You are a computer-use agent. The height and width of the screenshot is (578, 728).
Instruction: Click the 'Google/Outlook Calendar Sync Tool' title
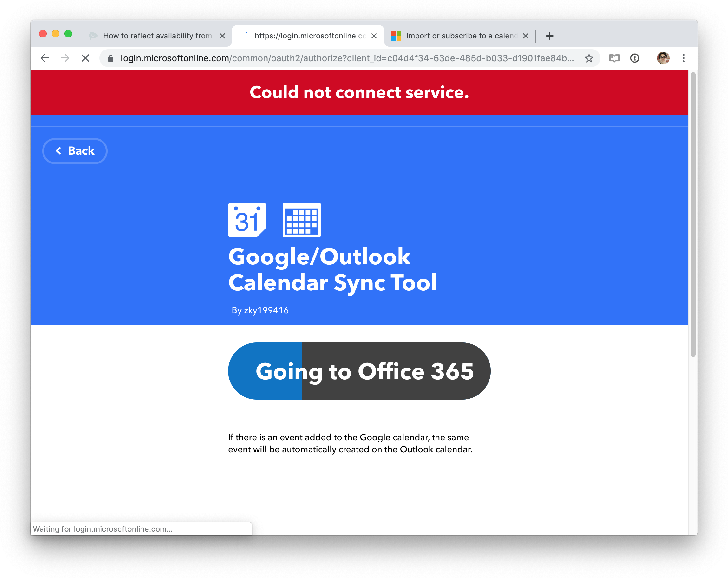(x=332, y=269)
